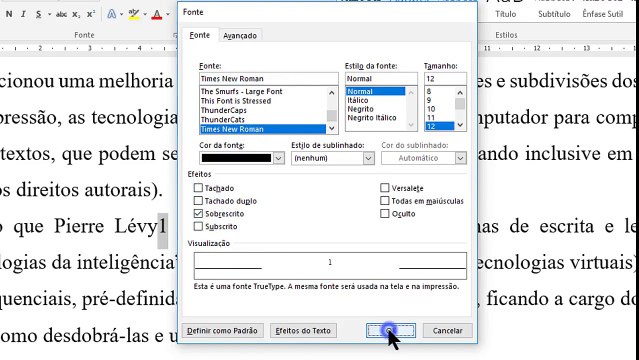This screenshot has height=360, width=639.
Task: Open highlight color dropdown arrow in ribbon
Action: tap(145, 15)
